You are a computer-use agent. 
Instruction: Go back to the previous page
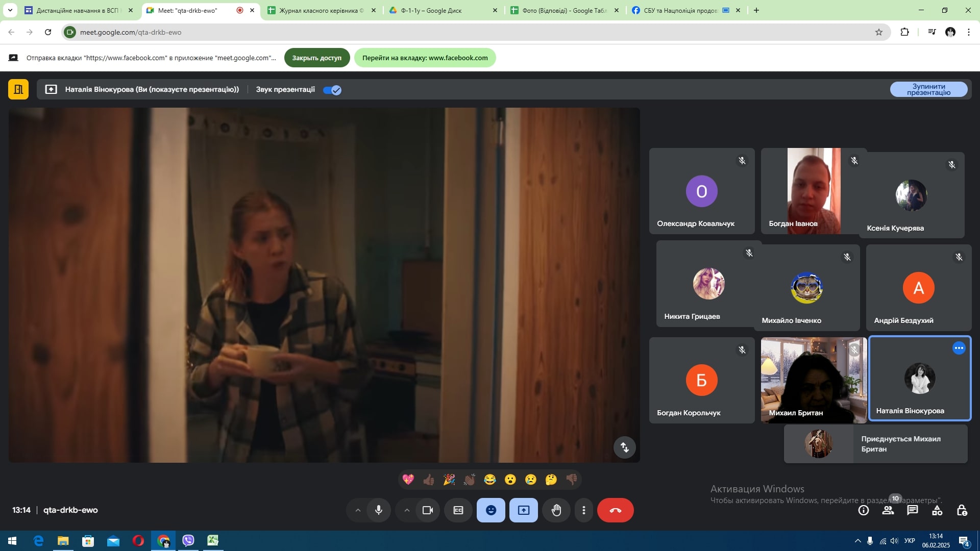[11, 32]
